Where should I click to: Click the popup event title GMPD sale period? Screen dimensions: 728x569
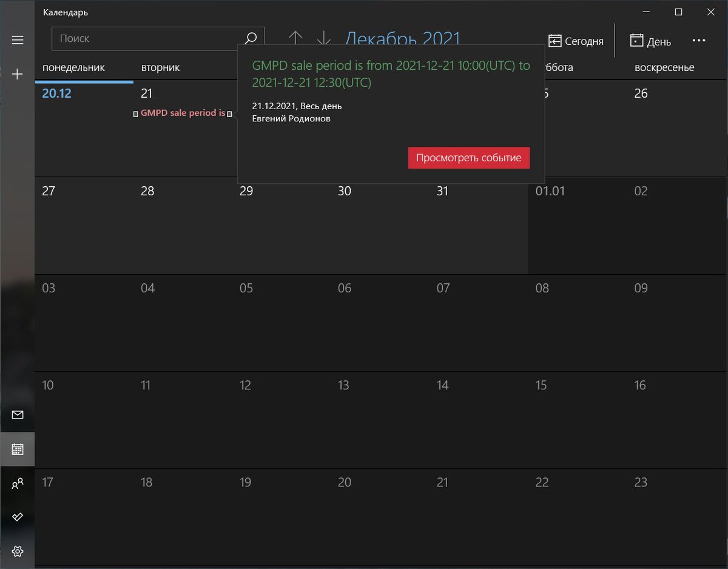click(391, 74)
